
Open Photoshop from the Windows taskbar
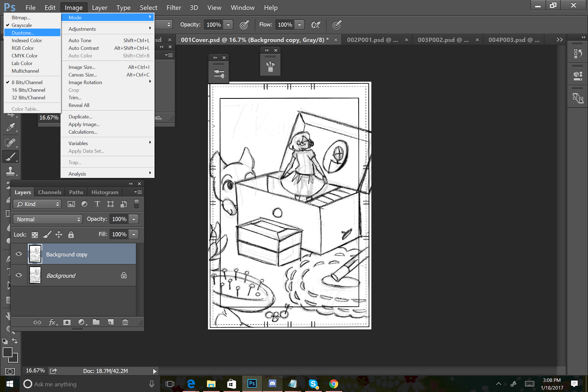(252, 384)
